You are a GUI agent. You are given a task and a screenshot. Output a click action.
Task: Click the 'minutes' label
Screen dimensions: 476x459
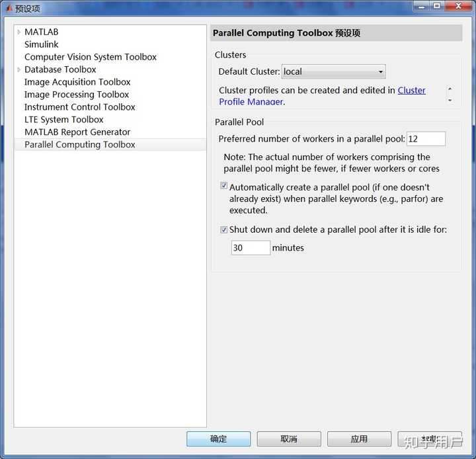[x=288, y=248]
